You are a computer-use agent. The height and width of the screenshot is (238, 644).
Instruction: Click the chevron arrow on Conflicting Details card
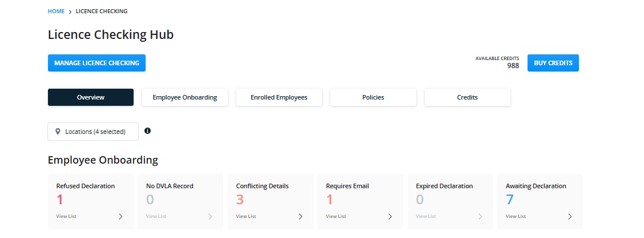300,217
